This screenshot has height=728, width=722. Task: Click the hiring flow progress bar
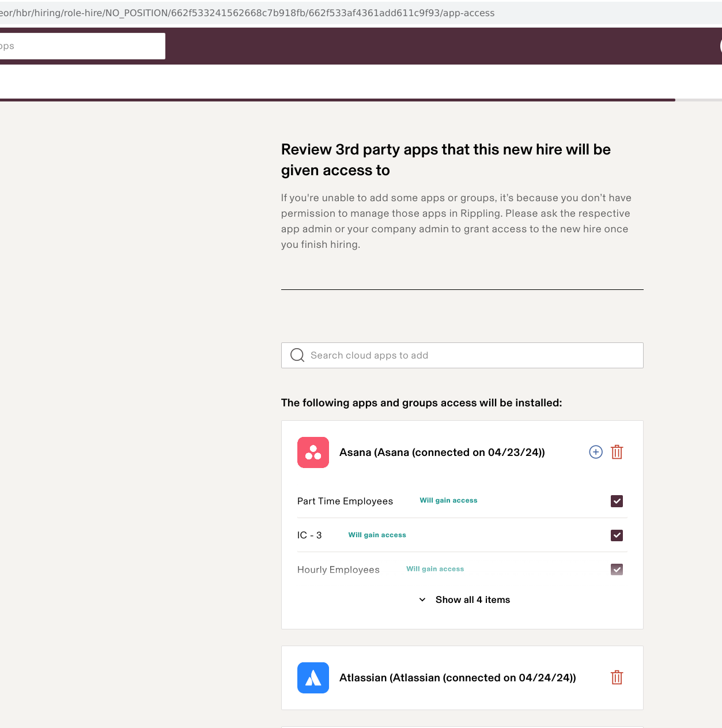click(337, 100)
